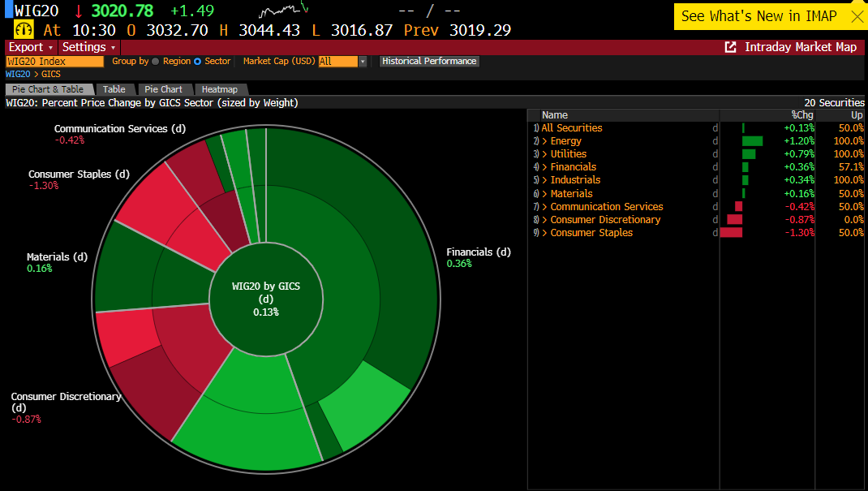Select the All Securities table row
Image resolution: width=868 pixels, height=491 pixels.
(572, 128)
